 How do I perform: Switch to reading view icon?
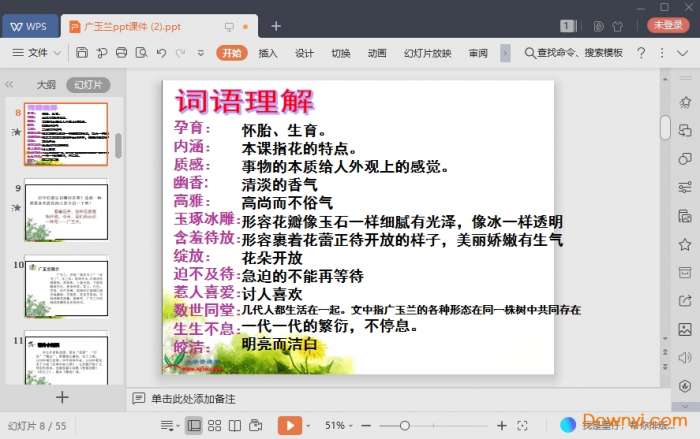pos(235,426)
